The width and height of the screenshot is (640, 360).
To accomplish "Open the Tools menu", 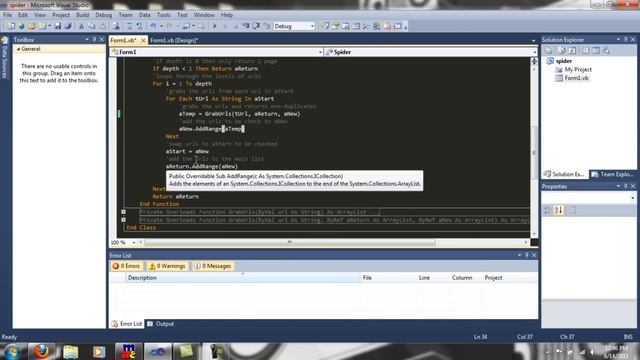I will pos(164,15).
